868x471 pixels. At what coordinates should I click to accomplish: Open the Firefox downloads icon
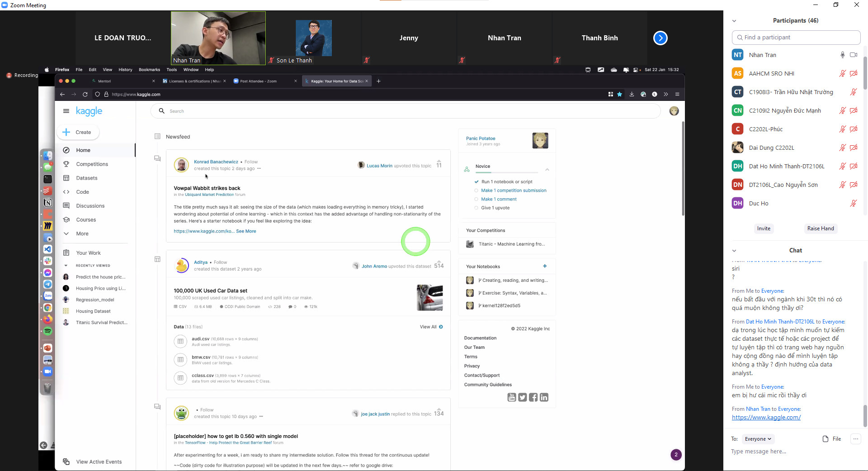632,94
